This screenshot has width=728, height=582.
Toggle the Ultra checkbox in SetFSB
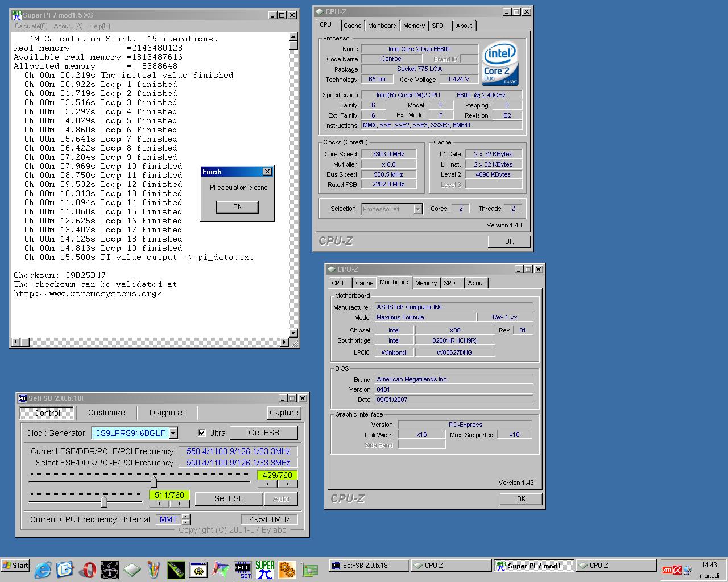click(202, 433)
